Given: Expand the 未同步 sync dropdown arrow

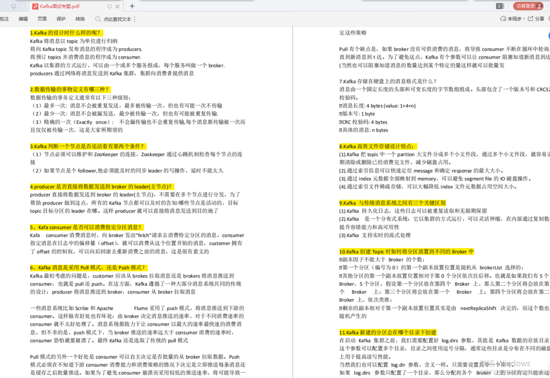Looking at the screenshot, I should 524,19.
